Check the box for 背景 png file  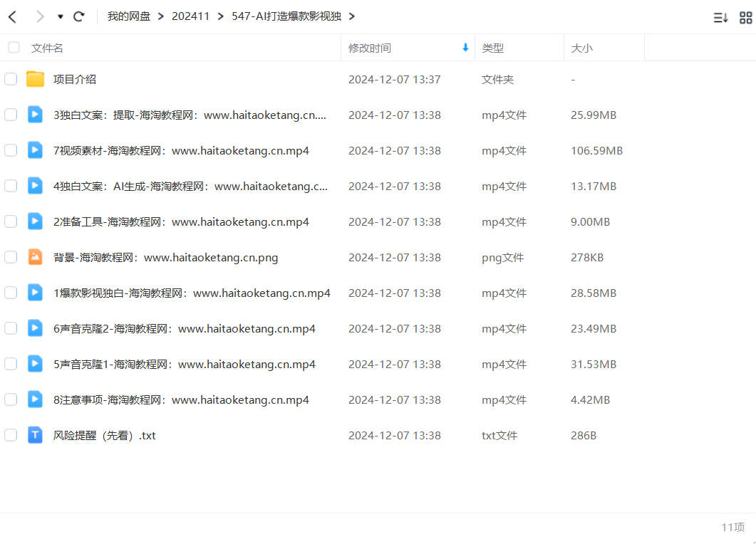click(x=11, y=257)
